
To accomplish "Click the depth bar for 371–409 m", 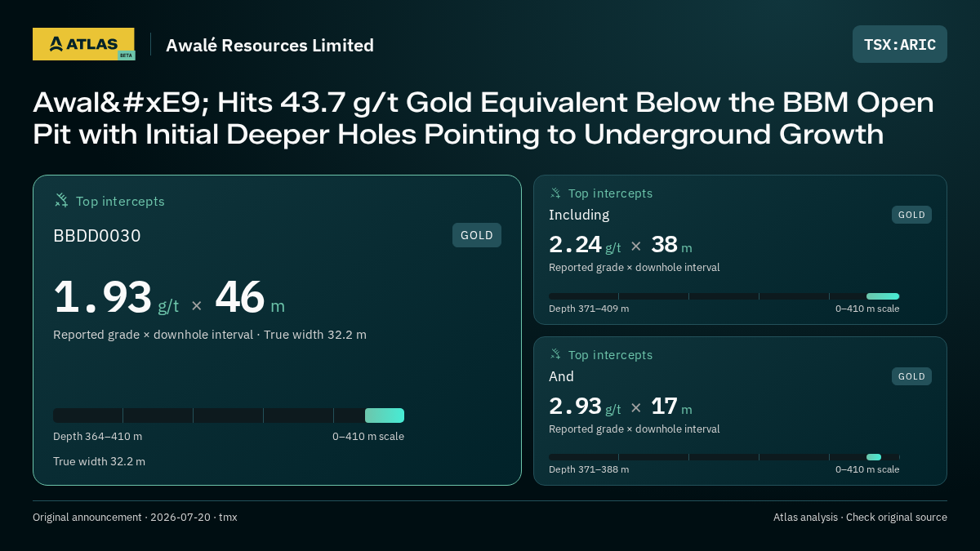I will [x=724, y=296].
